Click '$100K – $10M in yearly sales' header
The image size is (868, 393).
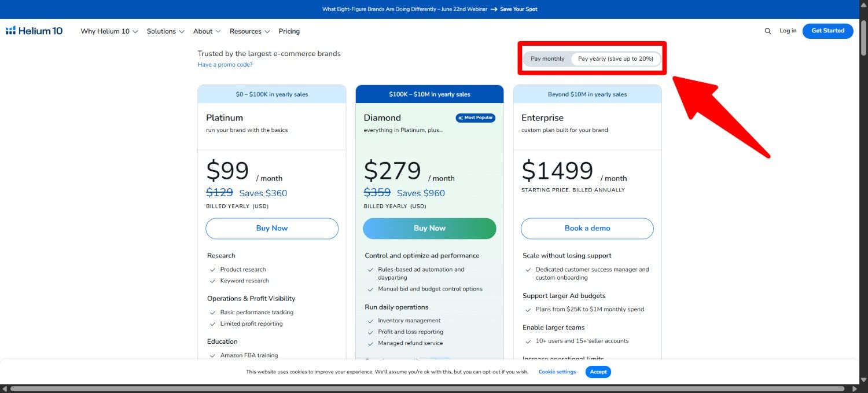[429, 94]
